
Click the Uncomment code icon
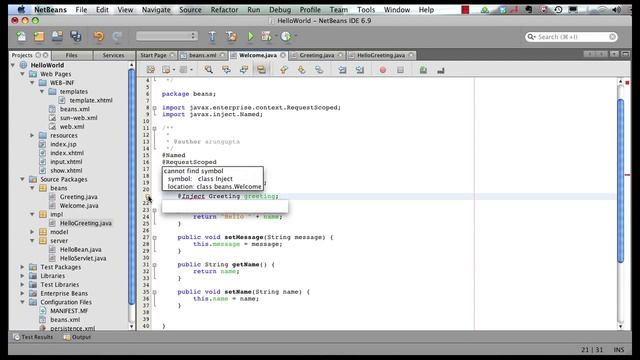click(x=441, y=70)
